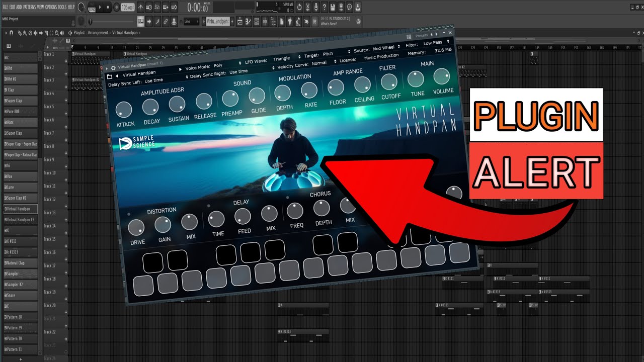
Task: Open the plugin picker plug icon
Action: pyautogui.click(x=290, y=22)
